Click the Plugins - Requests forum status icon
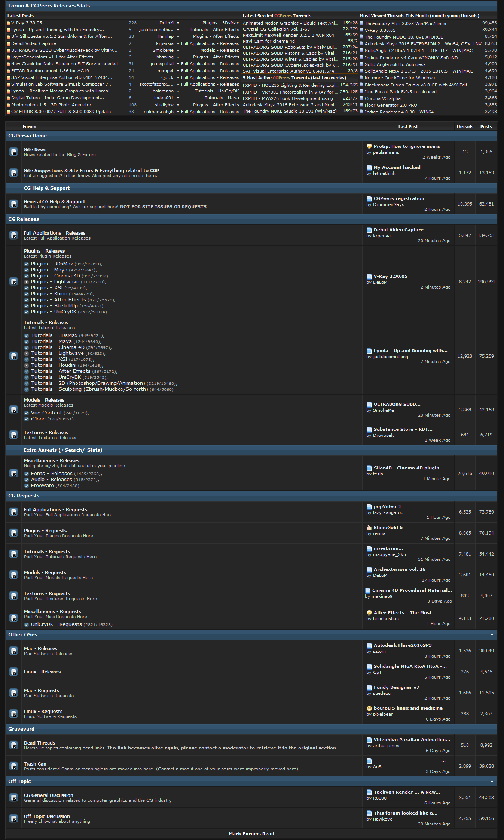 [x=13, y=533]
